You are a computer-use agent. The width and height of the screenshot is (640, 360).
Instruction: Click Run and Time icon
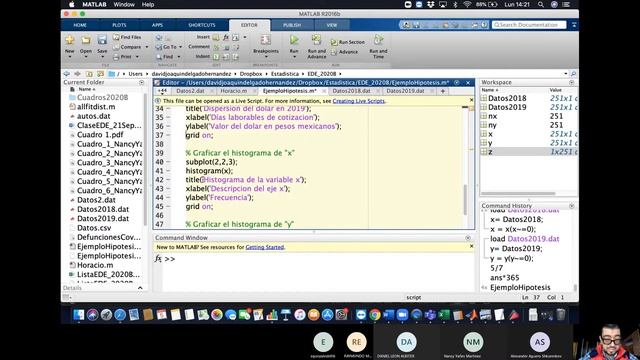point(378,40)
